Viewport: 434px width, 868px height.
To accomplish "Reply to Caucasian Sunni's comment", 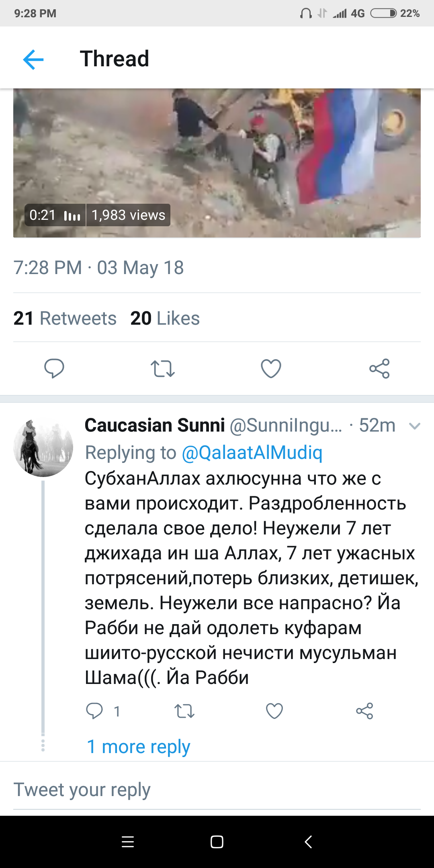I will (95, 711).
